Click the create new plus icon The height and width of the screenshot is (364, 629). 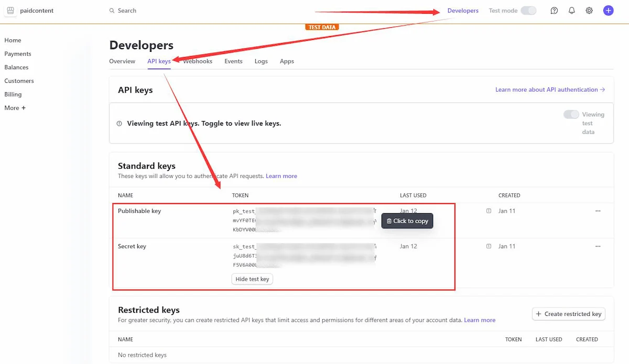(x=608, y=10)
